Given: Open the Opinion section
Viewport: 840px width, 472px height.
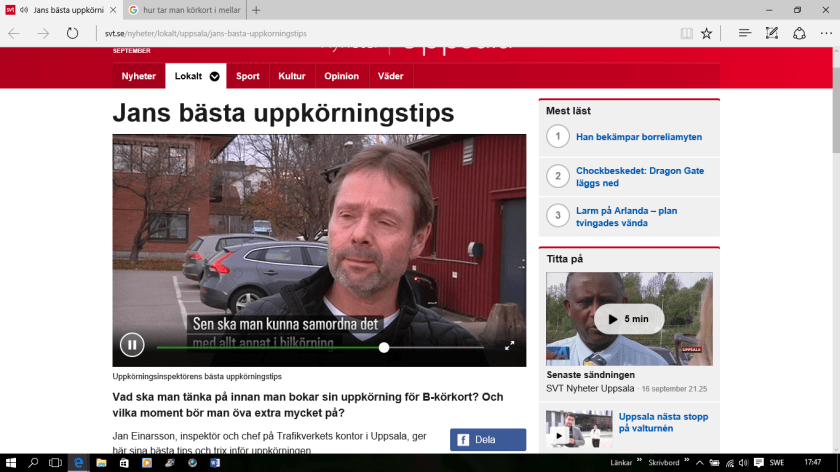Looking at the screenshot, I should [x=341, y=76].
